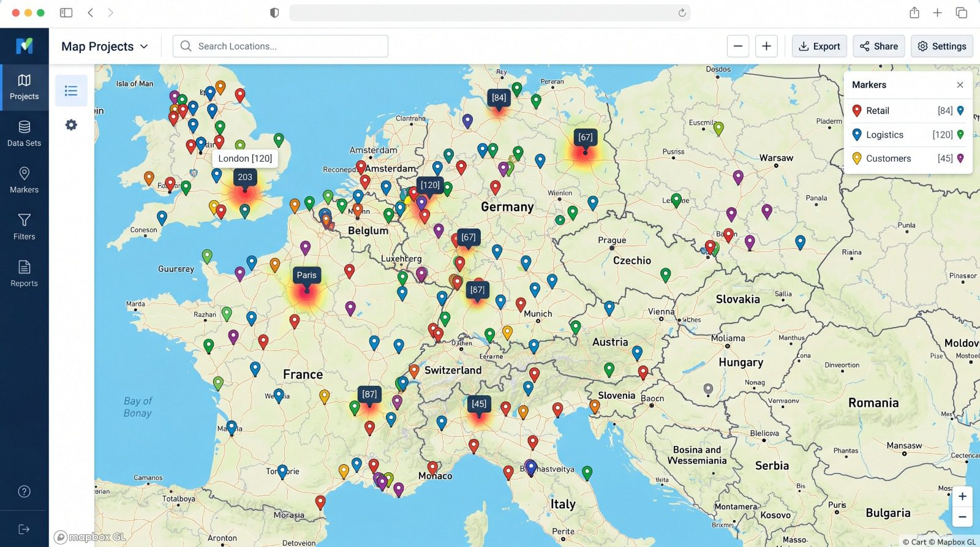Click the [120] cluster near Amsterdam
This screenshot has width=980, height=547.
[x=430, y=185]
